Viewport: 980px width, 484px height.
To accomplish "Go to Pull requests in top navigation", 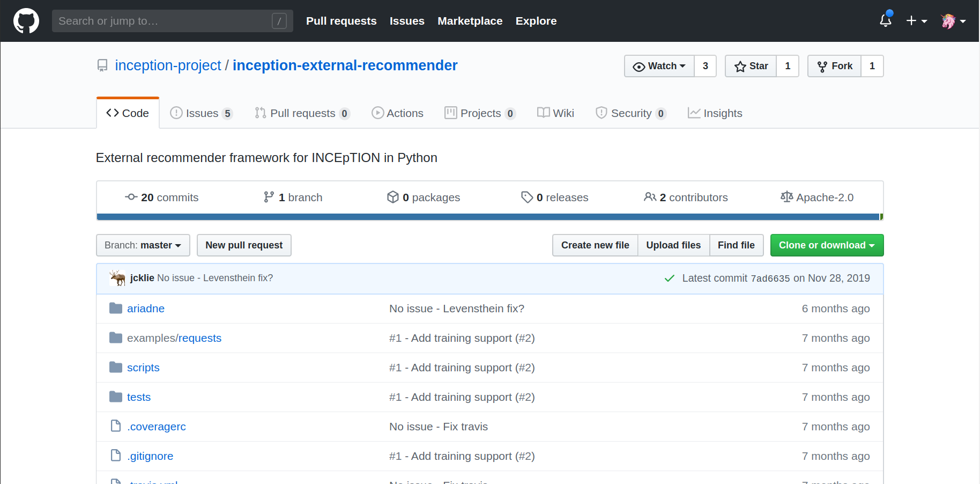I will coord(341,21).
